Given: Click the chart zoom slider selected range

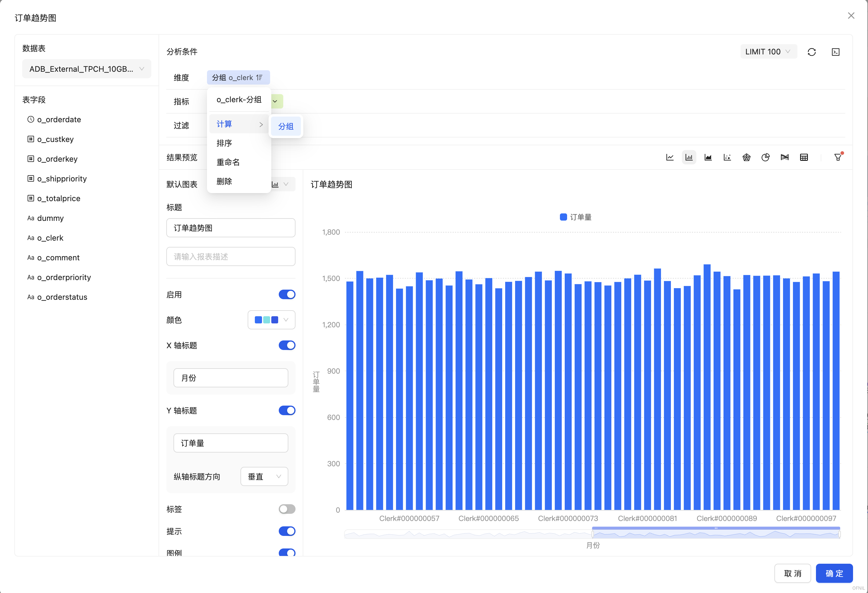Looking at the screenshot, I should 716,534.
